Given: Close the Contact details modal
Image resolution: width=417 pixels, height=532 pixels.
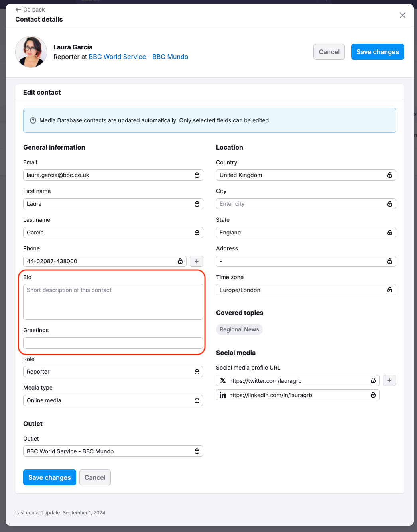Looking at the screenshot, I should coord(402,15).
